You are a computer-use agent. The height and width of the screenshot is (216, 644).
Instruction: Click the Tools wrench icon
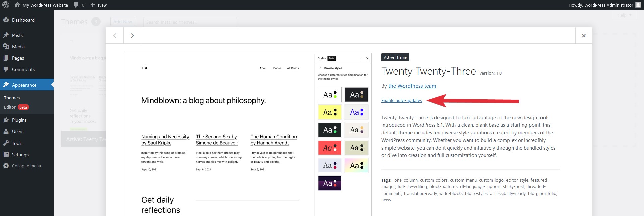(6, 143)
